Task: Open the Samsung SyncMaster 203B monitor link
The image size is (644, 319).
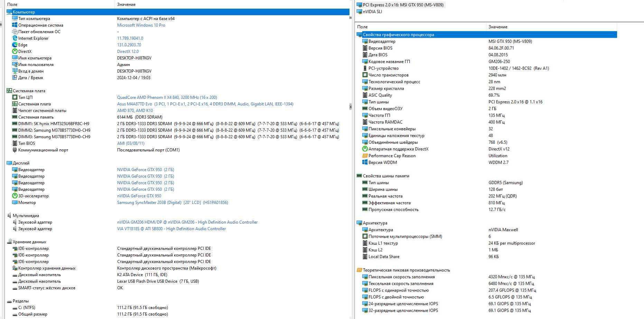Action: 172,202
